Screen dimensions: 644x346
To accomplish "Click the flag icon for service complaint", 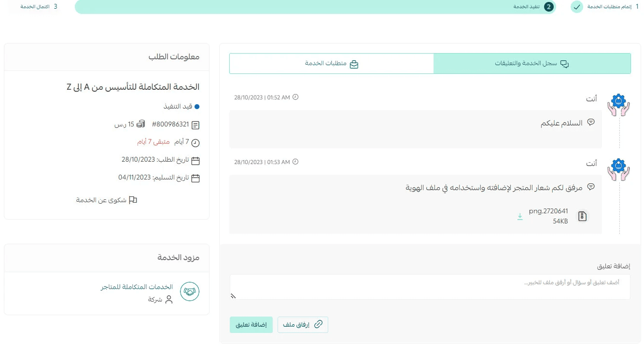I will 133,200.
